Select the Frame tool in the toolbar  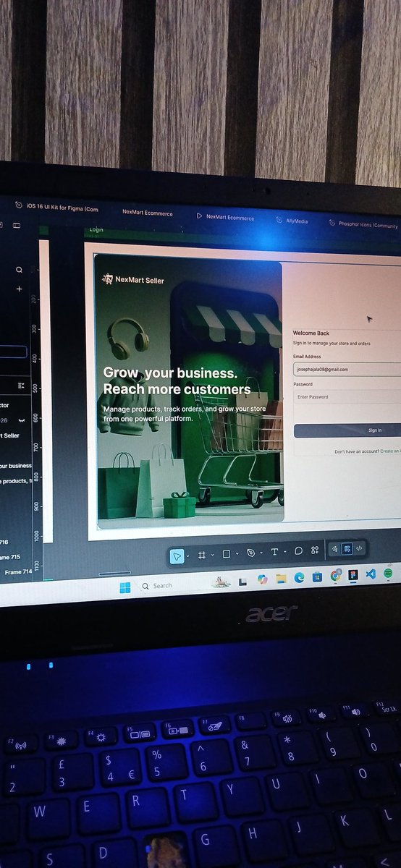202,555
